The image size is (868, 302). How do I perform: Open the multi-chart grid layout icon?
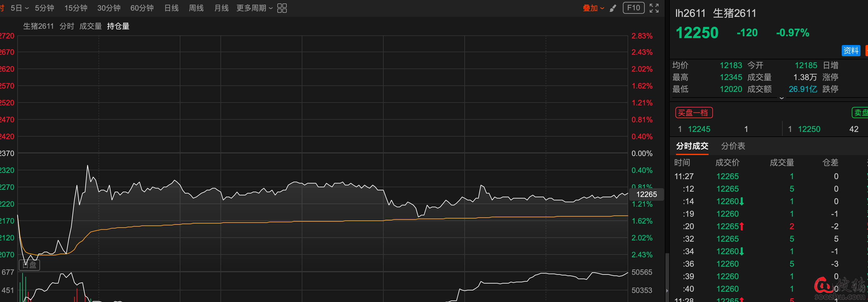click(x=282, y=8)
